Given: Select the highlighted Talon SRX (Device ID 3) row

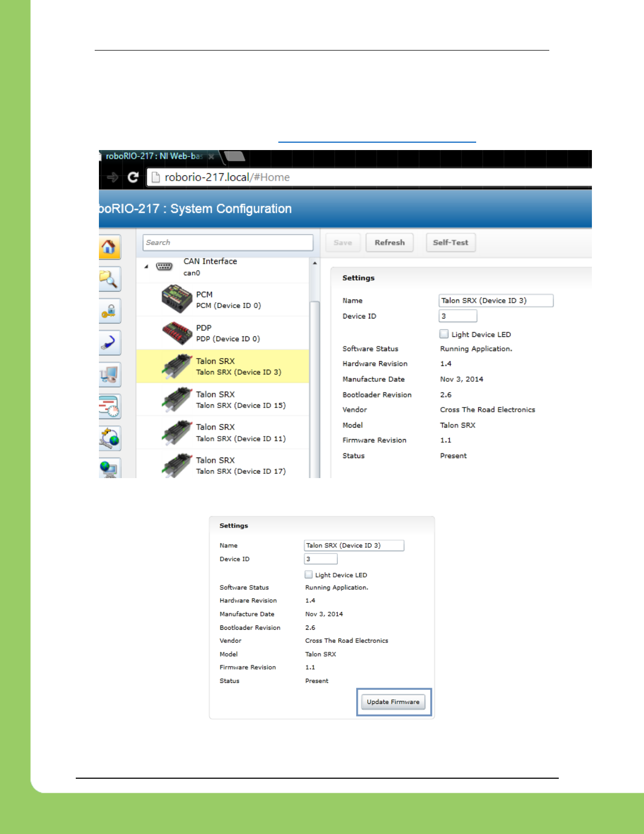Looking at the screenshot, I should tap(223, 366).
